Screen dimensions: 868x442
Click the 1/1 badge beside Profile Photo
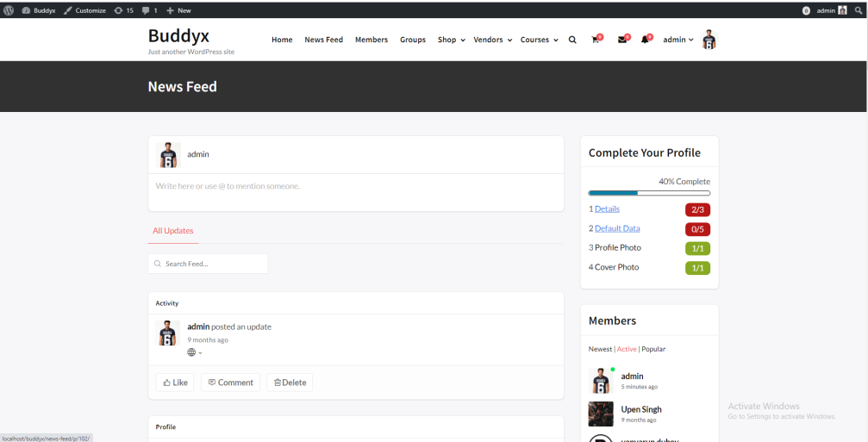[697, 248]
